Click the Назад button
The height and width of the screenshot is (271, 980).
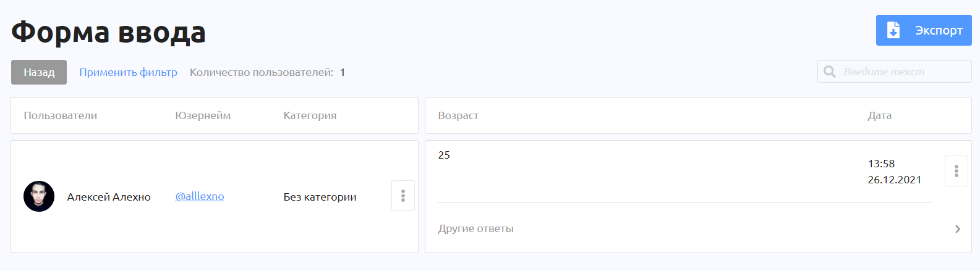[39, 72]
